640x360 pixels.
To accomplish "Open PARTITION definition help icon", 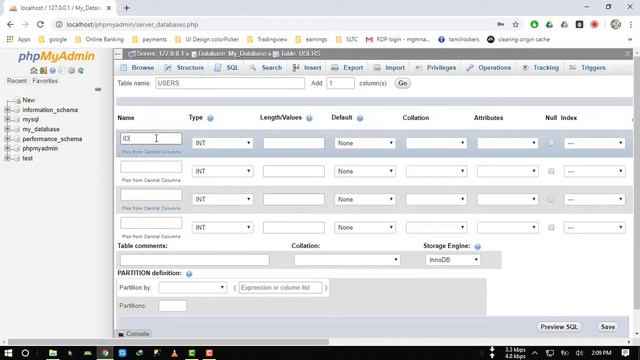I will (x=189, y=274).
